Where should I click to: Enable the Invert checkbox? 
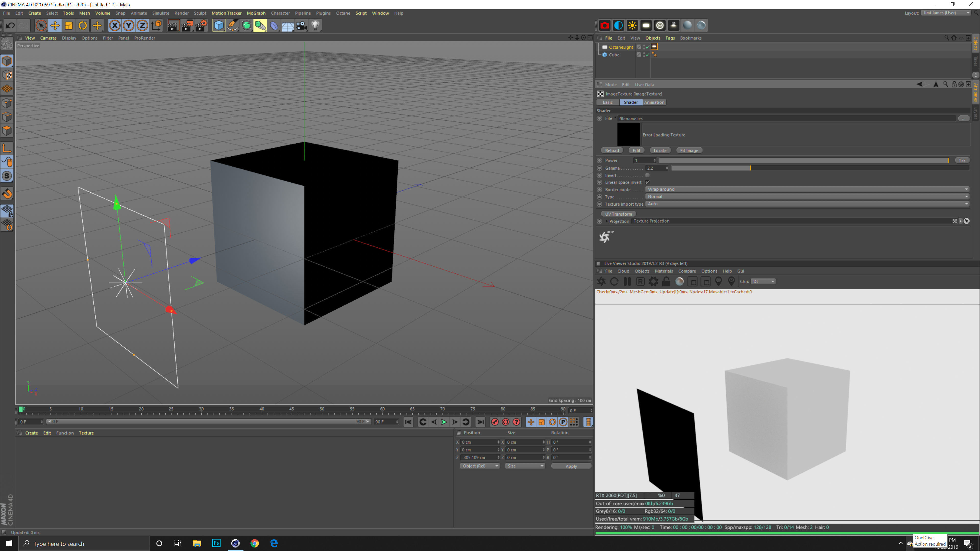pos(647,175)
